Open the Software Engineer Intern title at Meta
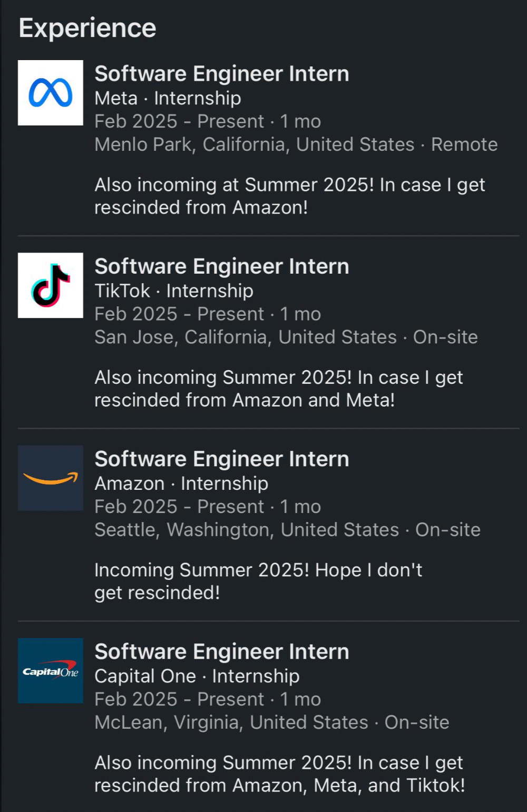The width and height of the screenshot is (527, 812). tap(221, 74)
